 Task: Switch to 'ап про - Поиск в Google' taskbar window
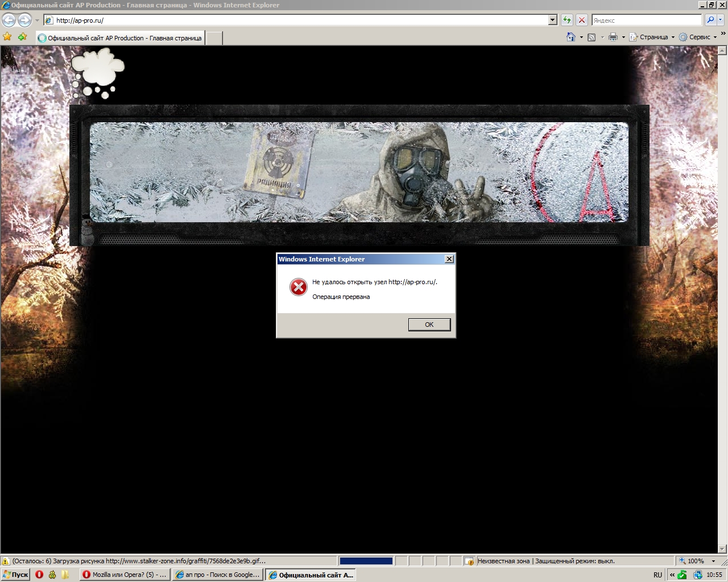(217, 575)
